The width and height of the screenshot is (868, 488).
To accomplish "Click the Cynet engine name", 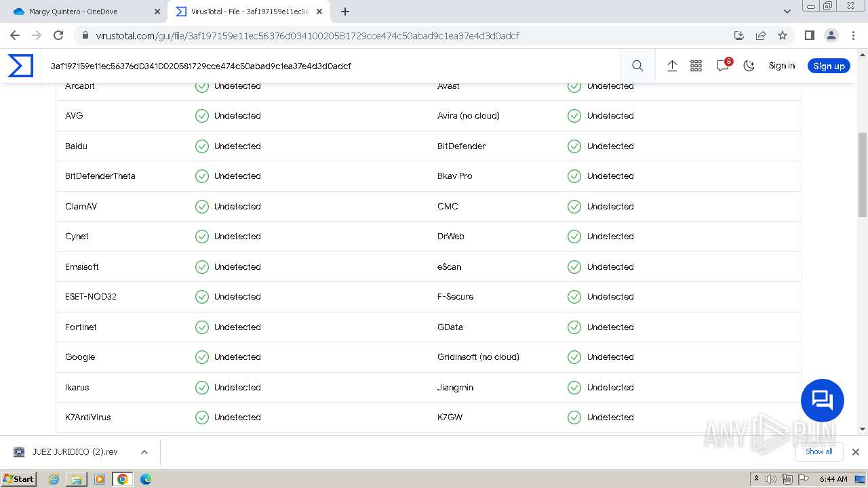I will coord(77,237).
